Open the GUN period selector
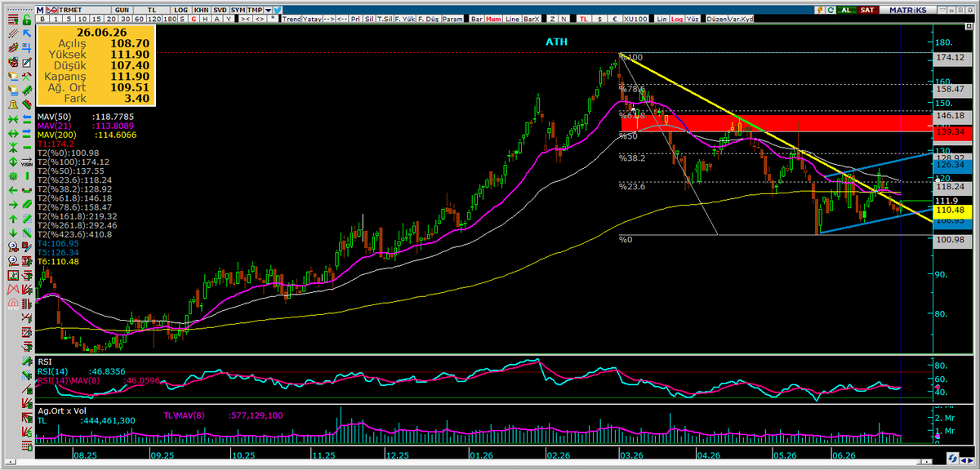 point(122,10)
